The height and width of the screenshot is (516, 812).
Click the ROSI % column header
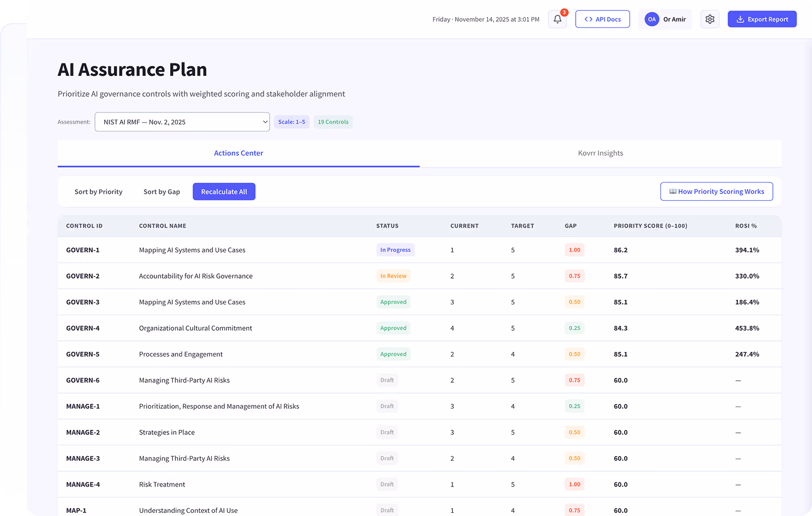coord(746,226)
